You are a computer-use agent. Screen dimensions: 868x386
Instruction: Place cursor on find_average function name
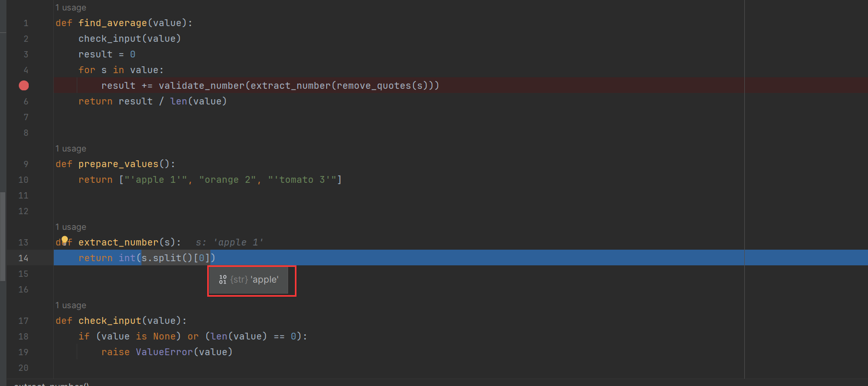pos(113,23)
